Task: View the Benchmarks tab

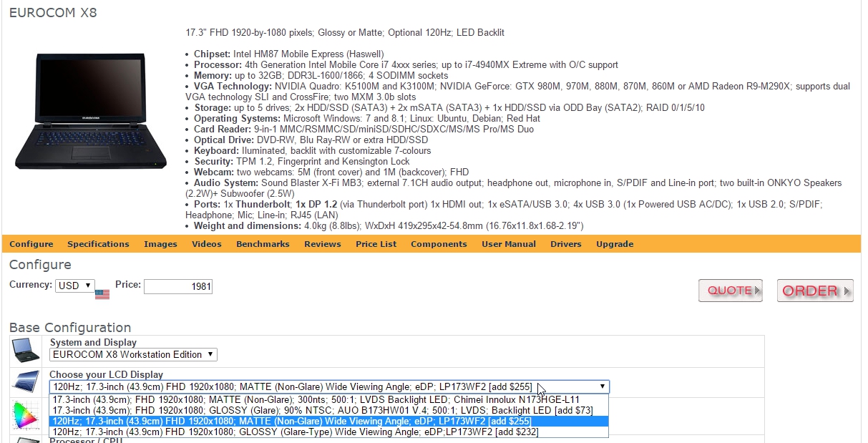Action: [x=263, y=244]
